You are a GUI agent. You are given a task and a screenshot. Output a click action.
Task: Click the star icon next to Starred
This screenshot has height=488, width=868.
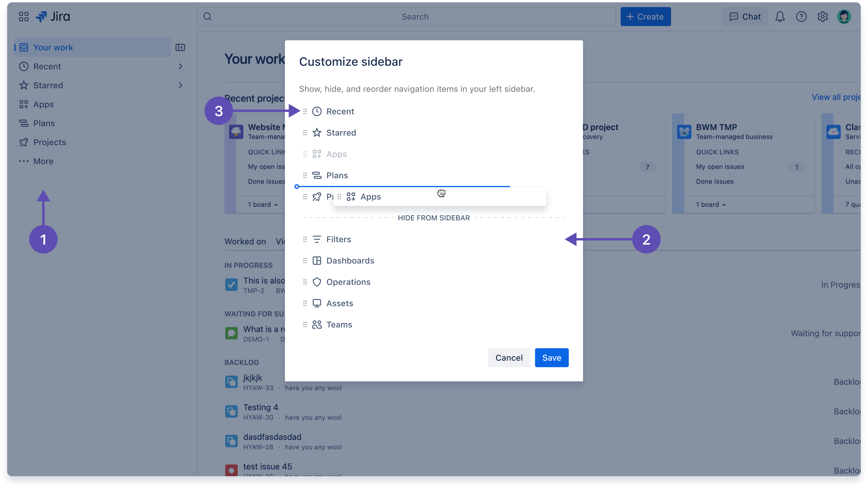(317, 132)
